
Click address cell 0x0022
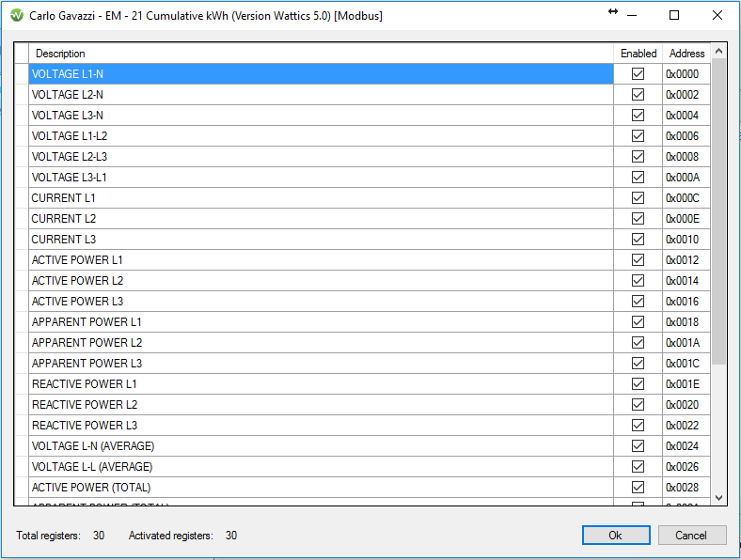coord(686,426)
